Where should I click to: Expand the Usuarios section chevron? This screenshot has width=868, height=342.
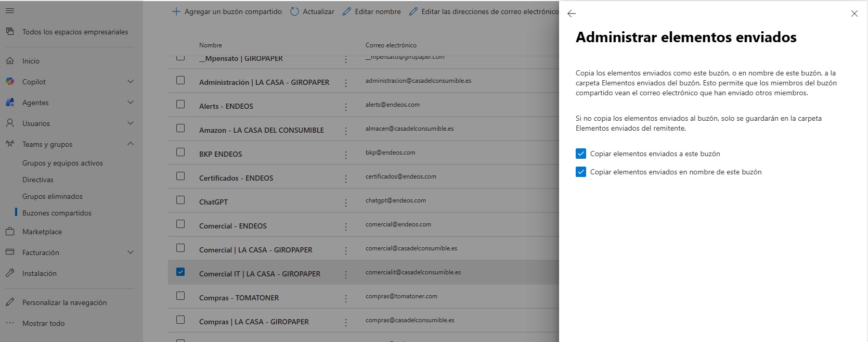click(131, 123)
